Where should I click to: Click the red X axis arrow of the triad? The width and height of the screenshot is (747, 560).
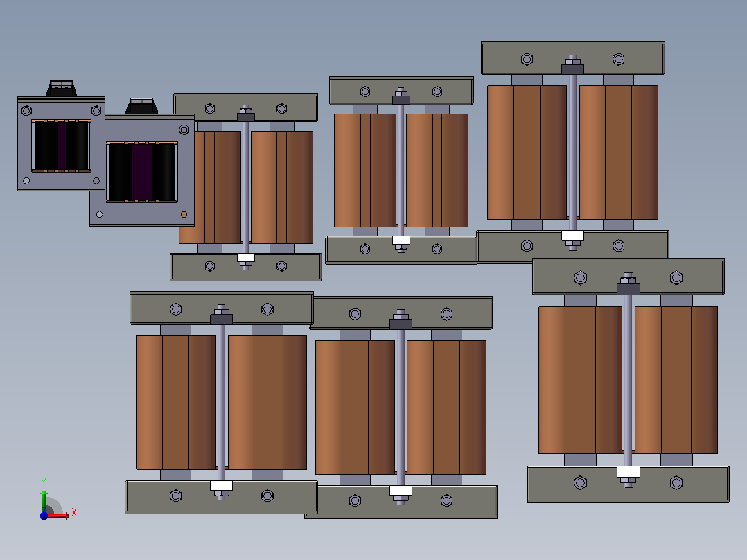coord(58,515)
